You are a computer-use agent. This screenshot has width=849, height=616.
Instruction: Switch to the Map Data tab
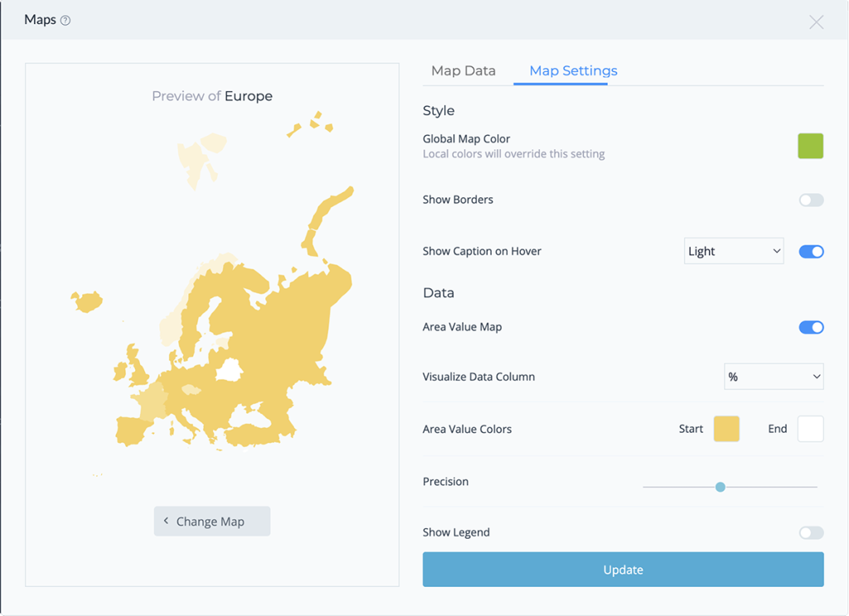point(463,71)
